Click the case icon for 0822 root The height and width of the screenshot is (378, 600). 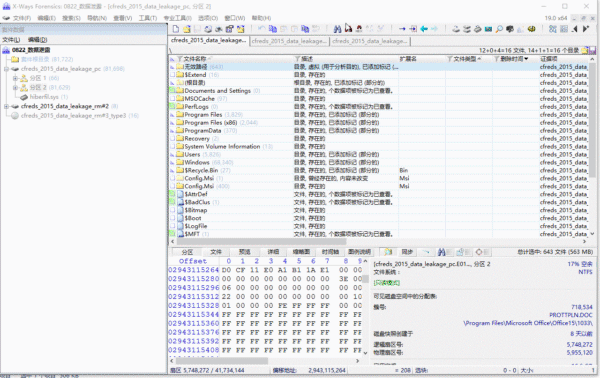(x=7, y=50)
